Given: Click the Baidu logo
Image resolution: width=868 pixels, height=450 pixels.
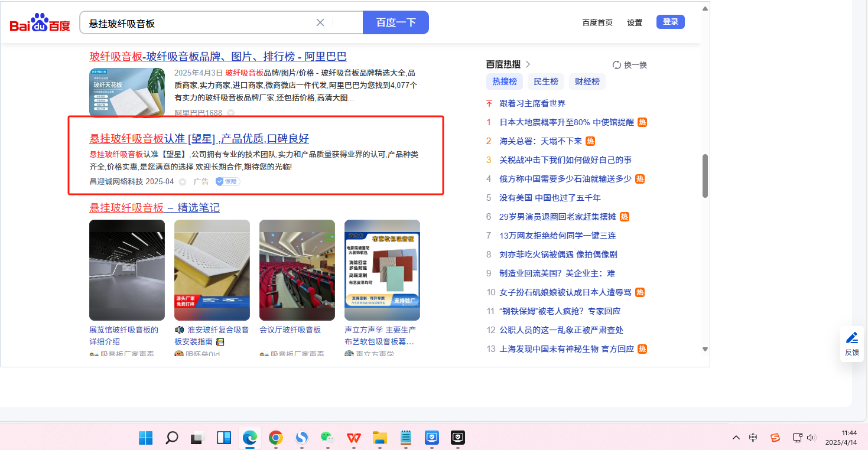Looking at the screenshot, I should [x=40, y=22].
